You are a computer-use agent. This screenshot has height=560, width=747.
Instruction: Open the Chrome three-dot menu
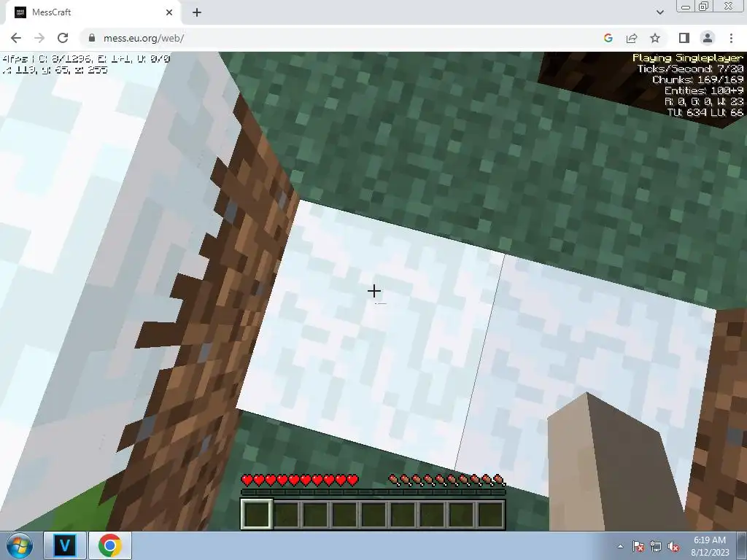[x=731, y=38]
